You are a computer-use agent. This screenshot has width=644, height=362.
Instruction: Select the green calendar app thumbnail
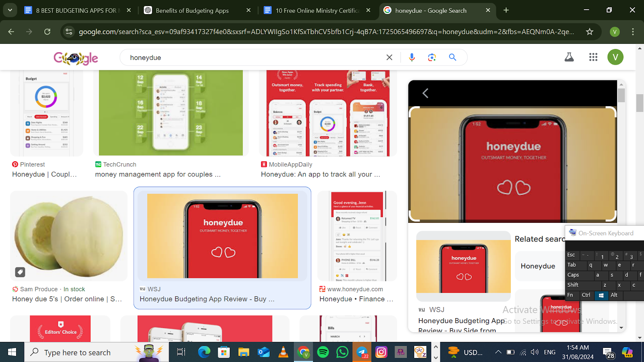pos(171,113)
